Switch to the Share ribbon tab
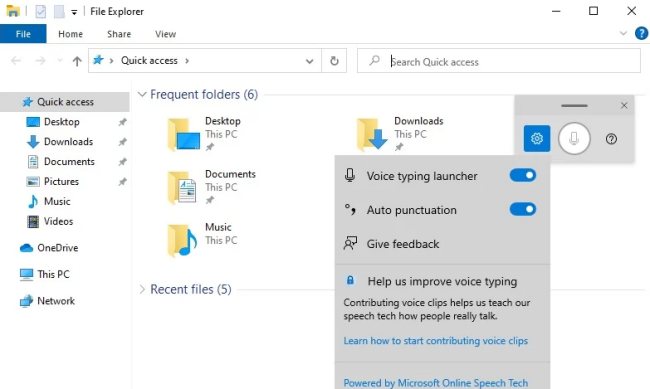The width and height of the screenshot is (650, 389). coord(119,34)
